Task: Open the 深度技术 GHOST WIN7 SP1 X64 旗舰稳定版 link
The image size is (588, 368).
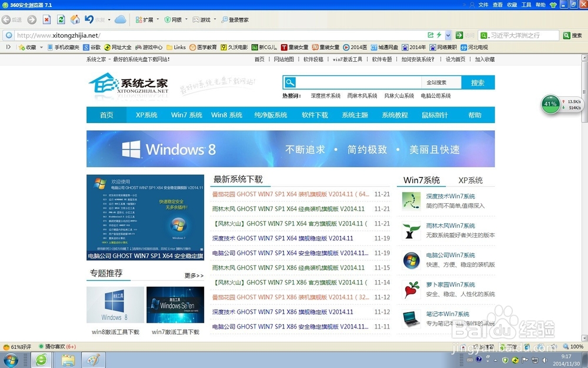Action: 282,238
